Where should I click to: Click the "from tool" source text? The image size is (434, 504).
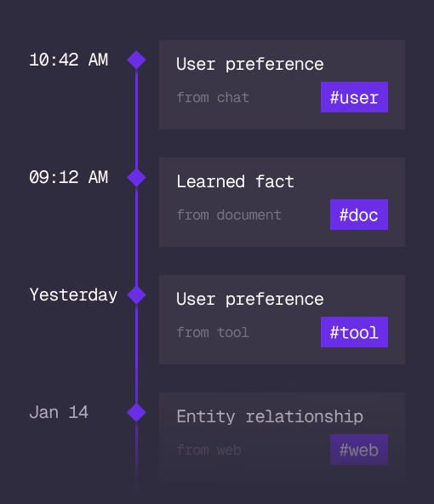213,332
